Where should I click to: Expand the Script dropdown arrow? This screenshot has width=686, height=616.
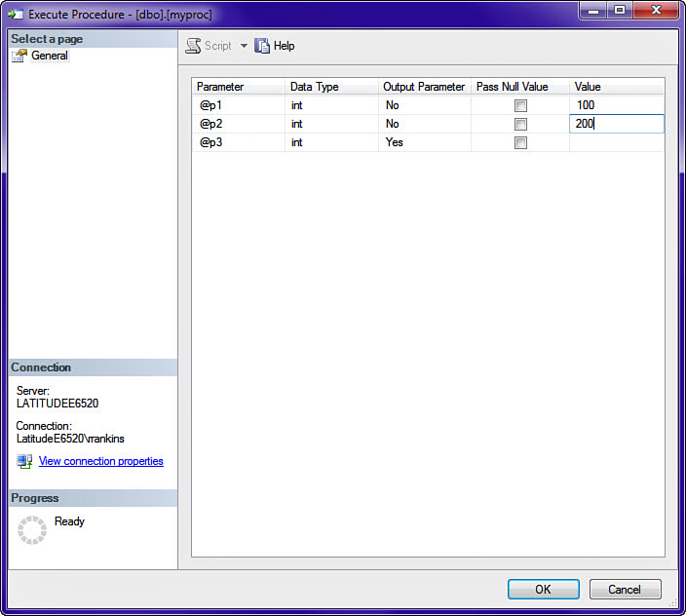coord(244,46)
